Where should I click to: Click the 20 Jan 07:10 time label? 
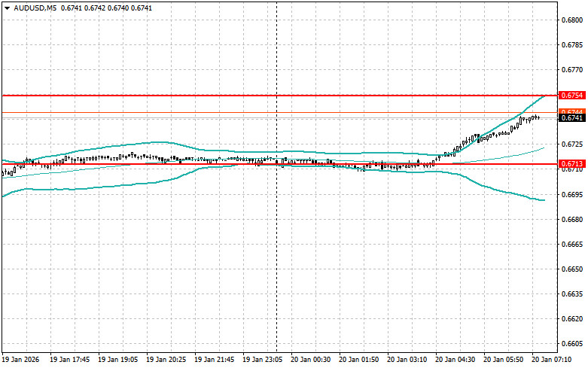click(552, 360)
